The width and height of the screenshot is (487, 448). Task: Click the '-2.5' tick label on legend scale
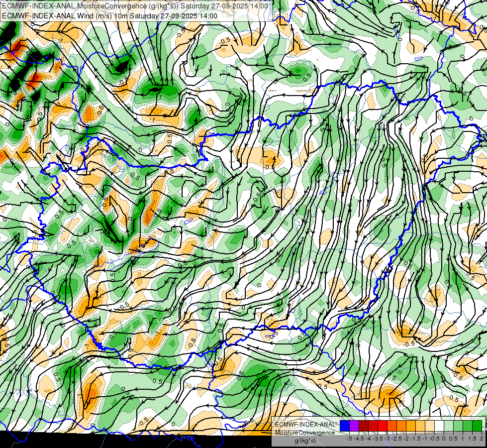(x=396, y=439)
